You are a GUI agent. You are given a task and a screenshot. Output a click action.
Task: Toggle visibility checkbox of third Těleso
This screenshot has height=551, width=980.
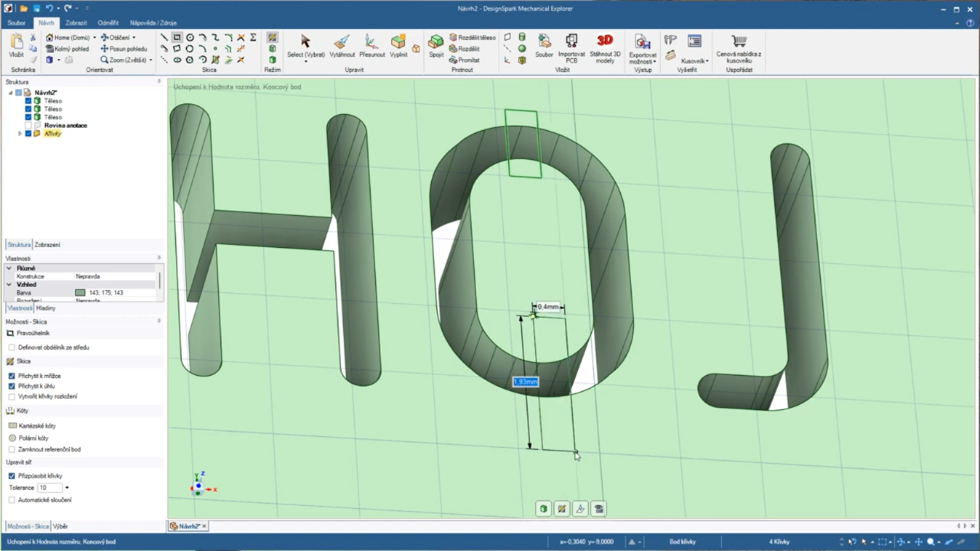28,117
